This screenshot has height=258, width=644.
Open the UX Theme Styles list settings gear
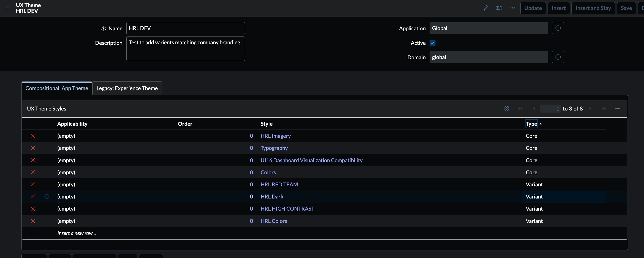pyautogui.click(x=507, y=108)
